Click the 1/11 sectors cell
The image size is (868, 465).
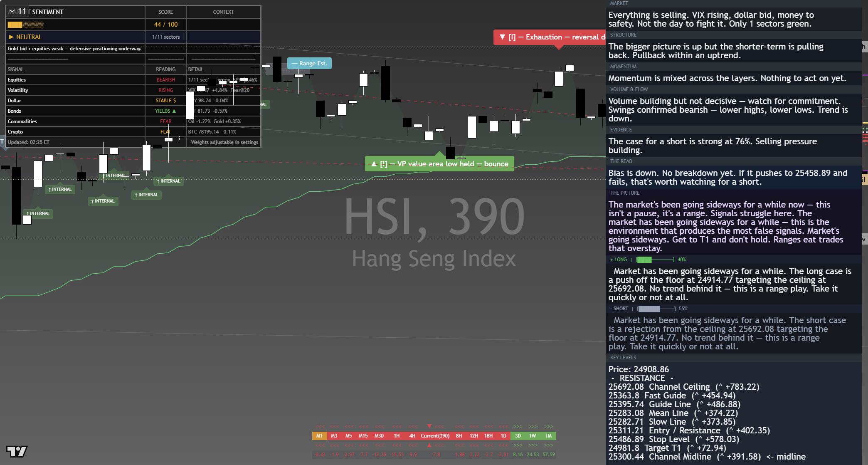click(x=165, y=37)
